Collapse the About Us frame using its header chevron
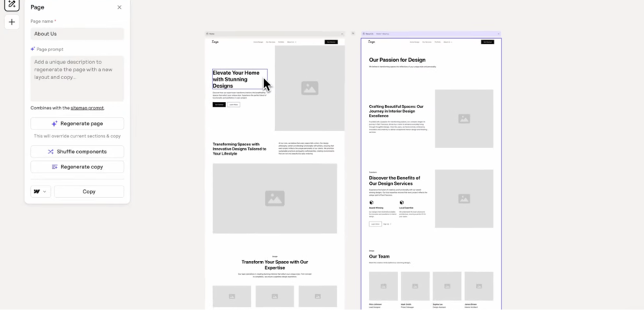Screen dimensions: 644x310 pyautogui.click(x=498, y=34)
